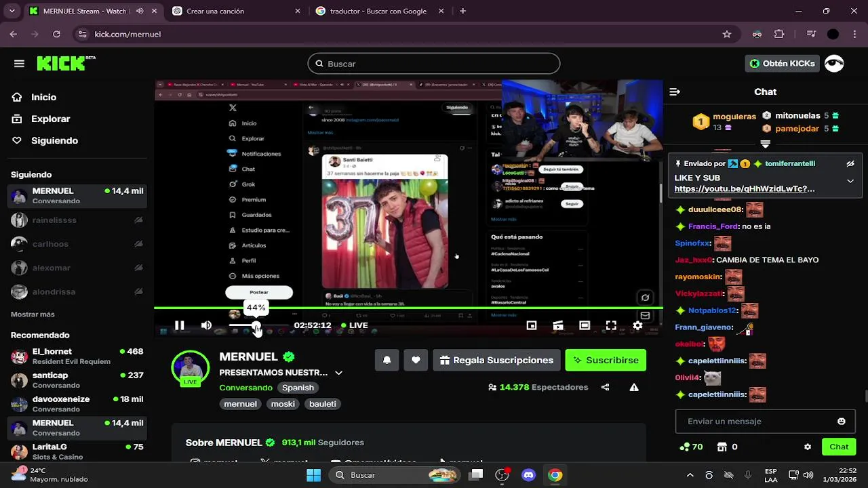The height and width of the screenshot is (488, 868).
Task: Enter fullscreen video mode
Action: click(611, 325)
